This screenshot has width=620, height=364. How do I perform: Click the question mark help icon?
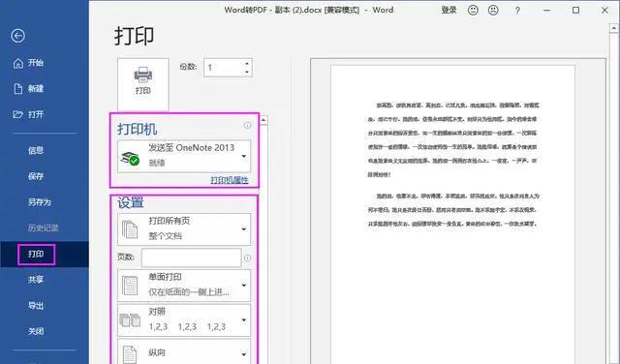pos(517,11)
